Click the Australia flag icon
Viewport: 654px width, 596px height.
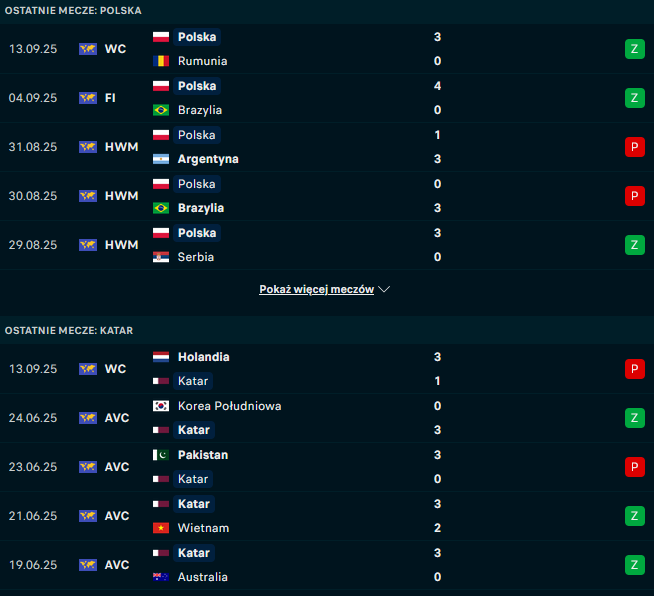(161, 577)
